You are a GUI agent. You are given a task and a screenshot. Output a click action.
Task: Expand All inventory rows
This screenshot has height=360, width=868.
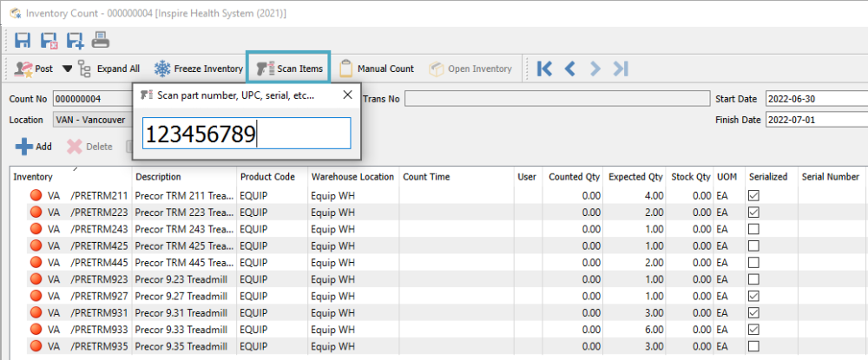109,69
